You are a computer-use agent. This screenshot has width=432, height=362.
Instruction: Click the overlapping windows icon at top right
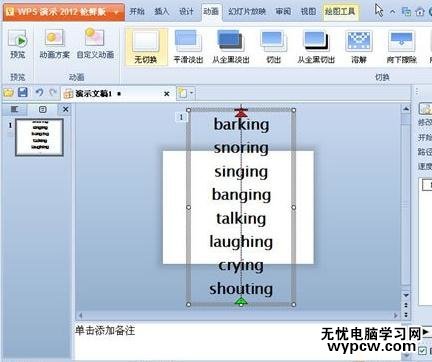(x=406, y=12)
